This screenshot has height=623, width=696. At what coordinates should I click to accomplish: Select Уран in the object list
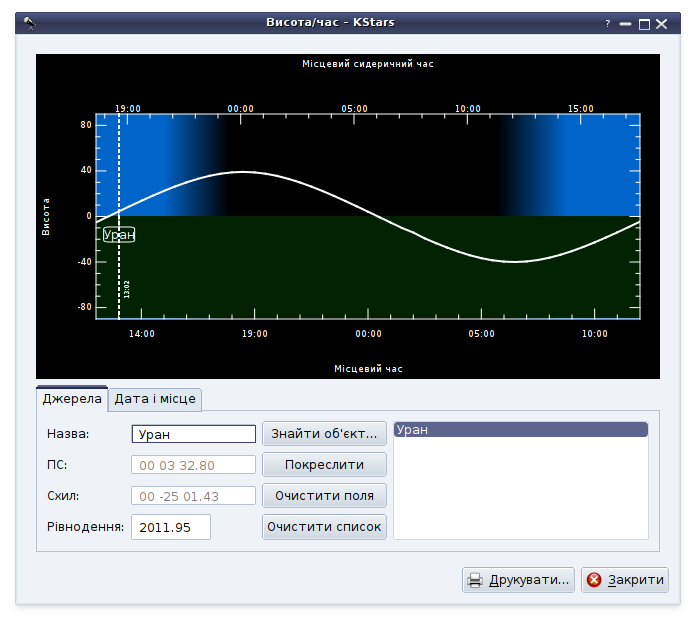coord(520,430)
